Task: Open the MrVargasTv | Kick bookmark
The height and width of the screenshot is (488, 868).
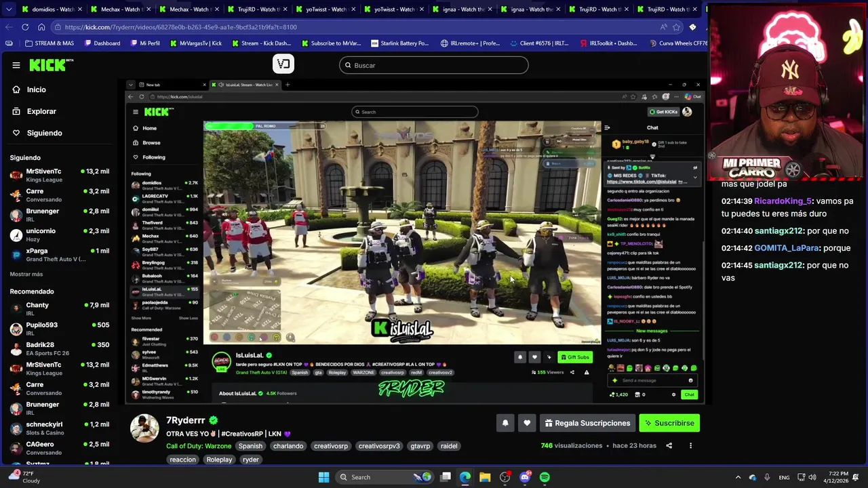Action: 195,43
